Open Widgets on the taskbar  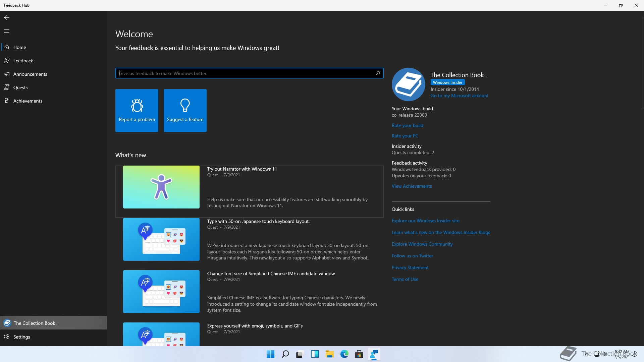[315, 354]
